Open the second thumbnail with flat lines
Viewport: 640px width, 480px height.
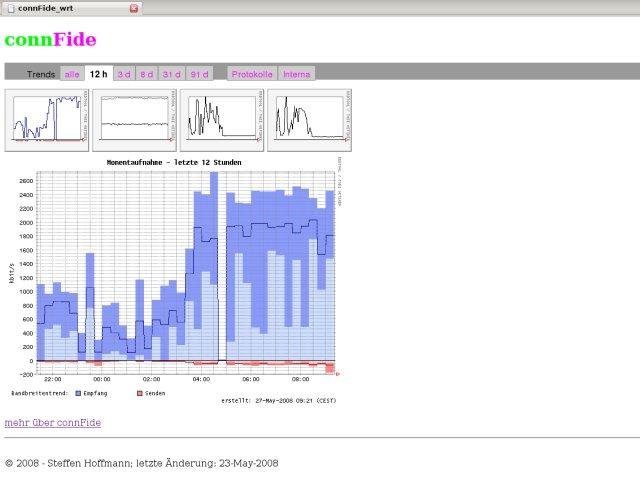pos(134,120)
